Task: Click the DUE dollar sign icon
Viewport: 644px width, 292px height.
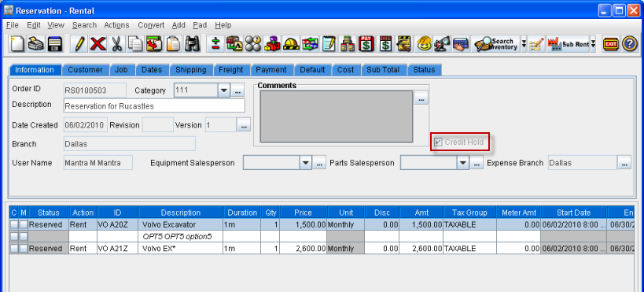Action: pyautogui.click(x=385, y=43)
